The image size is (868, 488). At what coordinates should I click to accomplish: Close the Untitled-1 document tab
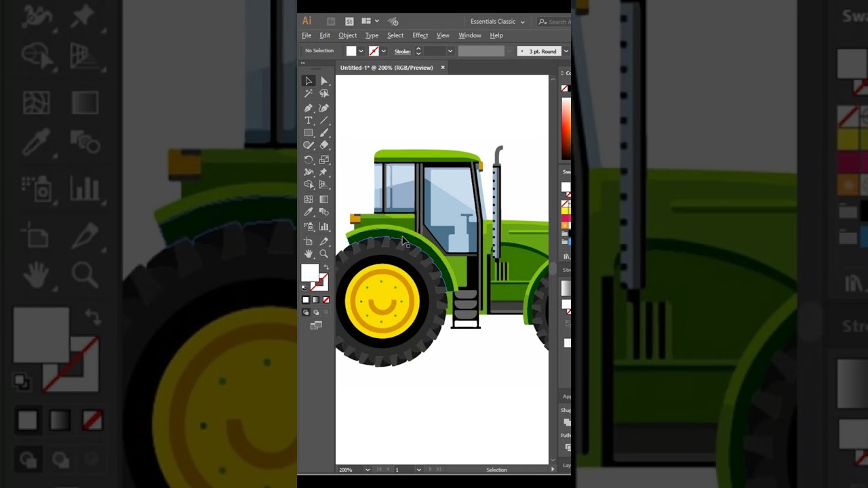443,68
